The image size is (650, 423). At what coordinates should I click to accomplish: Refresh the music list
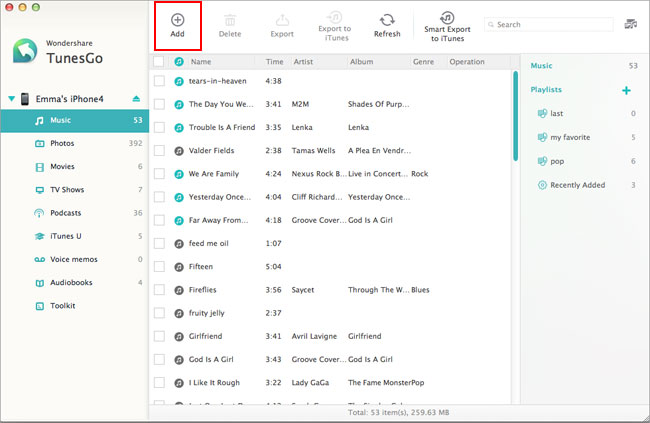point(387,26)
